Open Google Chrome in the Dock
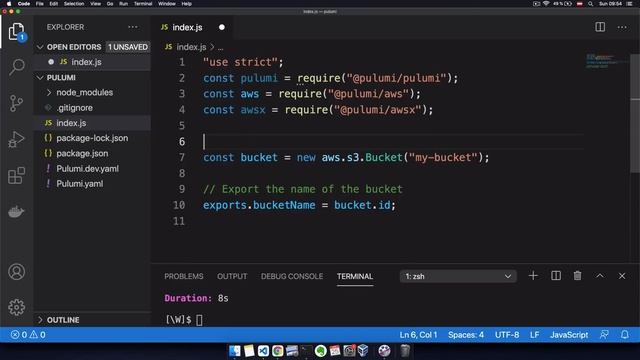 point(278,351)
